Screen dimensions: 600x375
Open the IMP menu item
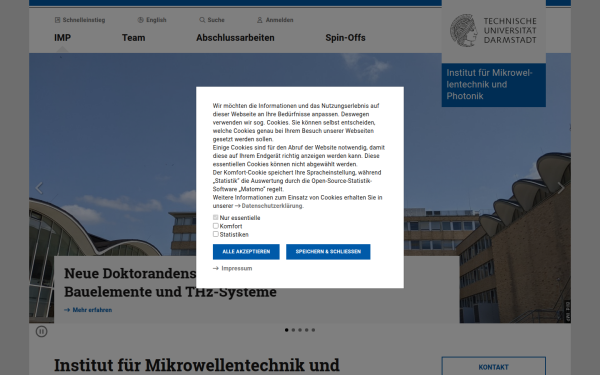62,38
